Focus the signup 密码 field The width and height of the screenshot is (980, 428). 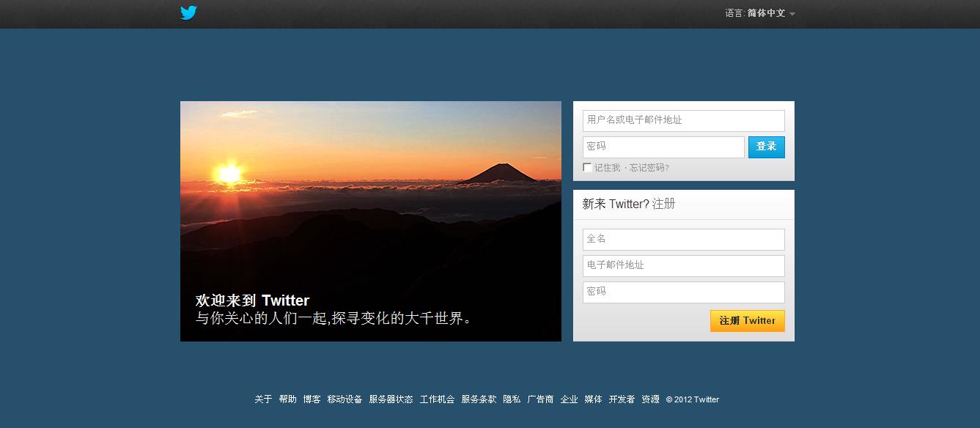(684, 292)
